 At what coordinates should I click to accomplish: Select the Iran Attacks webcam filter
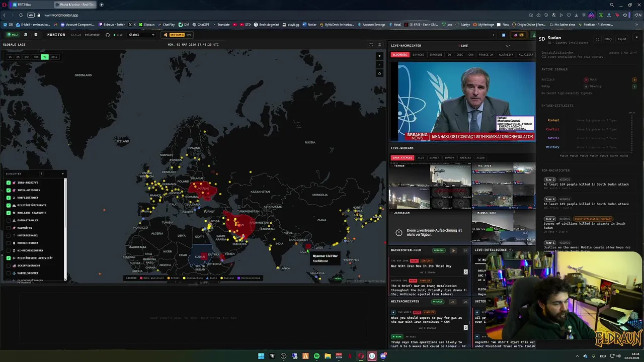[402, 157]
